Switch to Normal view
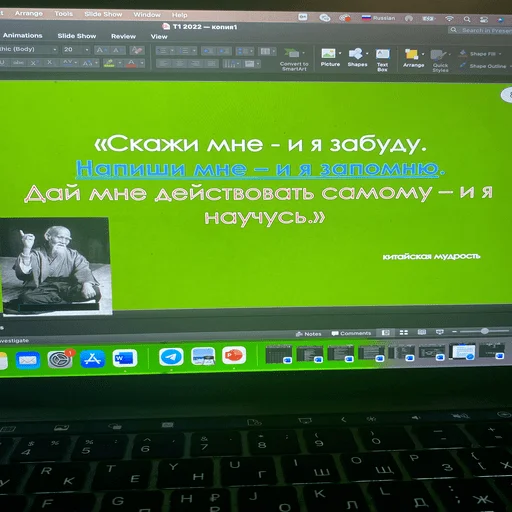512x512 pixels. [386, 333]
